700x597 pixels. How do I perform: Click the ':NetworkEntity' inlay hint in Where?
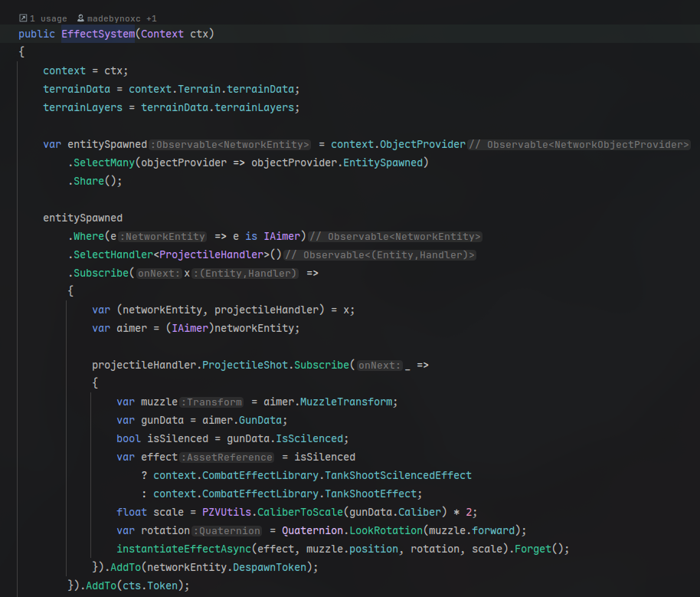(162, 236)
